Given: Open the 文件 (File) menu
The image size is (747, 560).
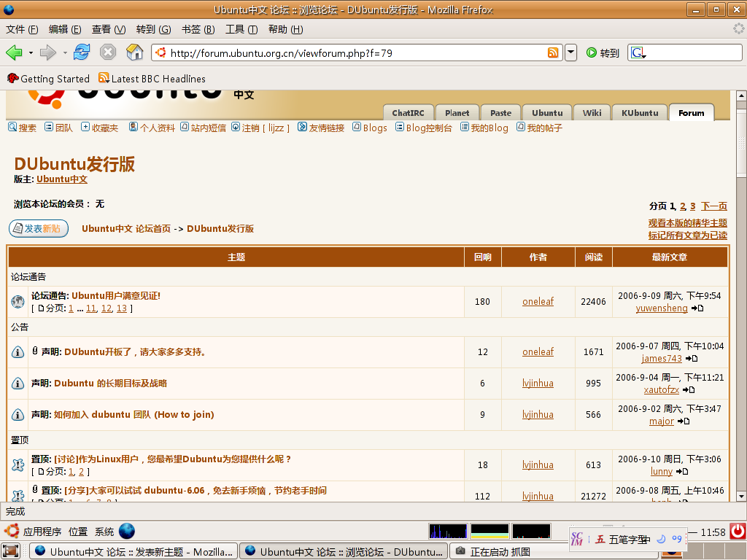Looking at the screenshot, I should click(22, 29).
